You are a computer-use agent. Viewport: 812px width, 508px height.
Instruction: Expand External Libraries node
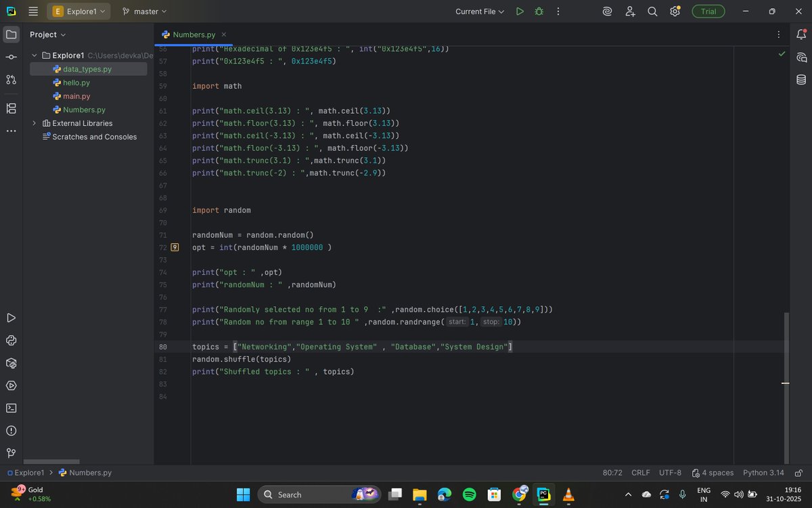(x=35, y=123)
